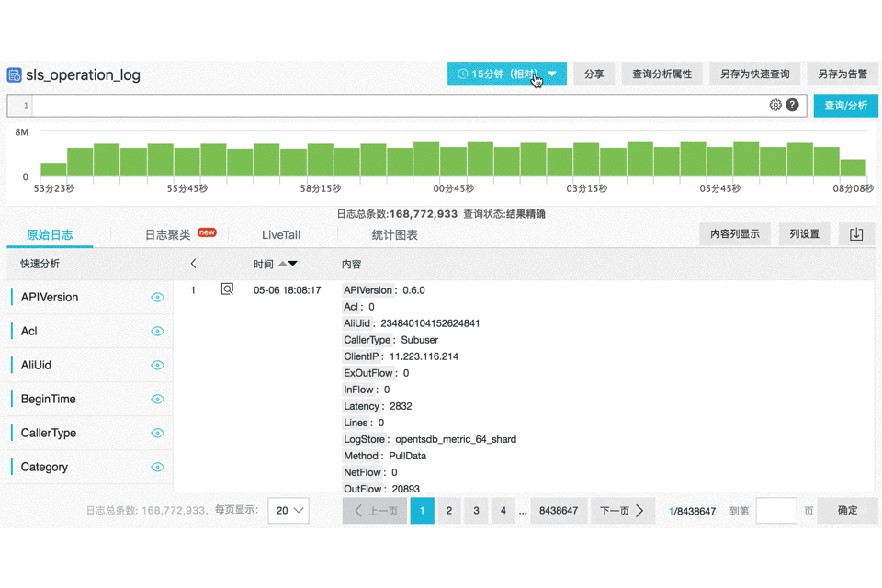
Task: Open the query settings gear icon
Action: point(775,105)
